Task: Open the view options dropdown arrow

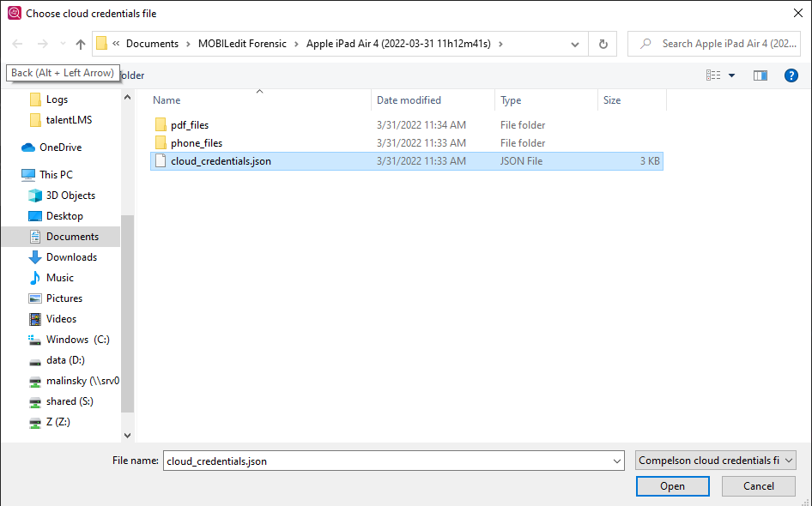Action: click(732, 75)
